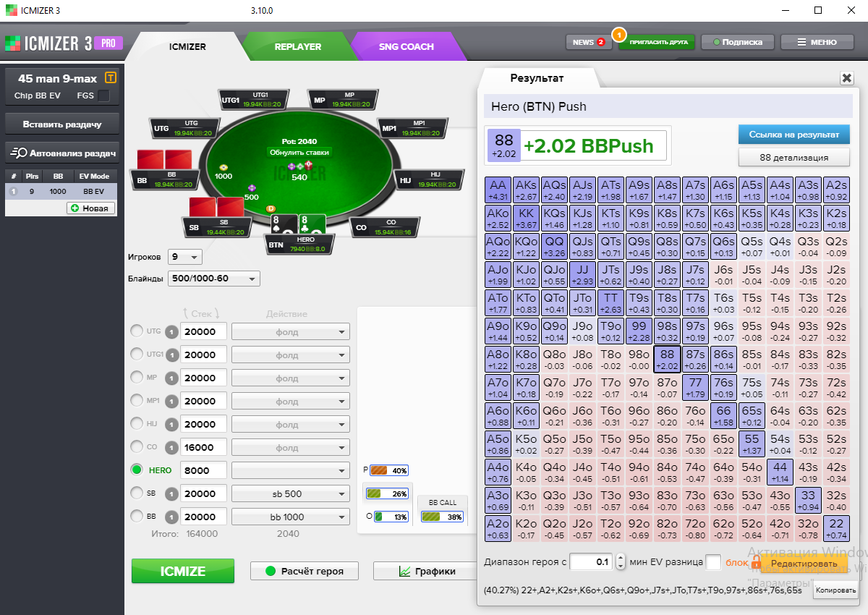Click the orange T tournament-type icon
The image size is (868, 615).
(x=111, y=78)
